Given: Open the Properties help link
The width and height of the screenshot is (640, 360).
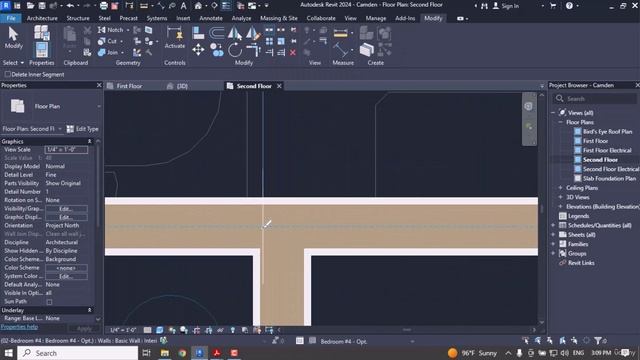Looking at the screenshot, I should click(x=19, y=327).
